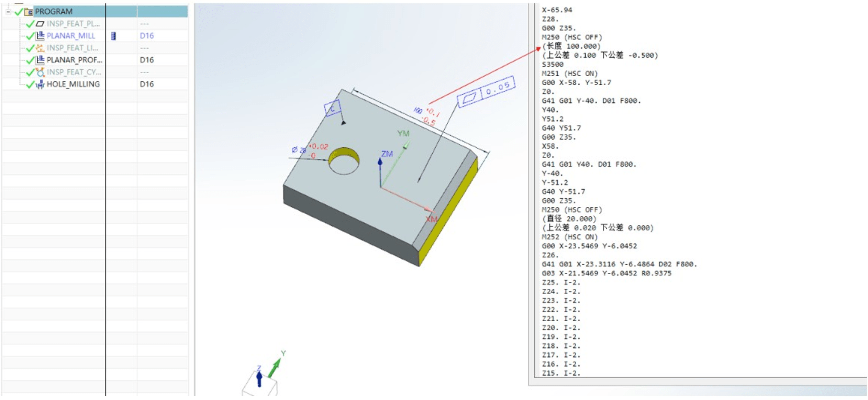Click the flatness symbol in tolerance frame
Image resolution: width=868 pixels, height=400 pixels.
(469, 98)
